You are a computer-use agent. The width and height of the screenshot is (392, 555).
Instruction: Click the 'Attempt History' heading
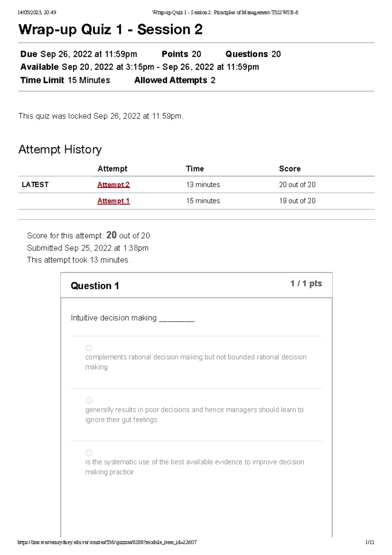(60, 149)
